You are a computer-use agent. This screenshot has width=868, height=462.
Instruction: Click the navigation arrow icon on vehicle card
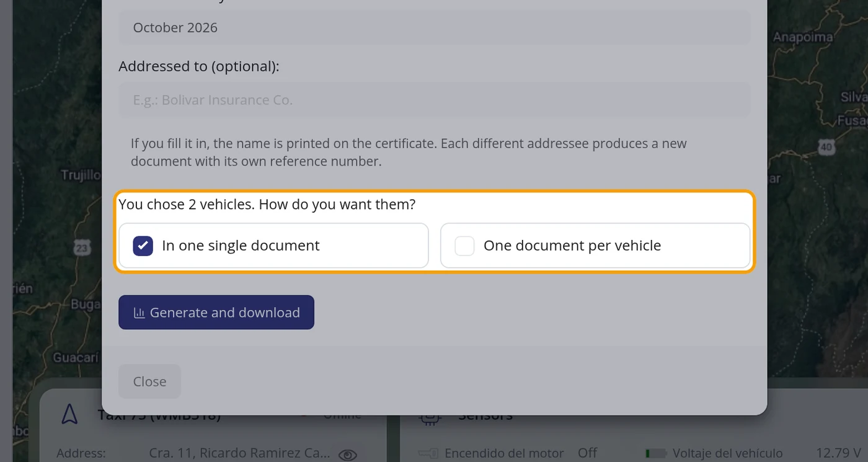click(x=70, y=414)
